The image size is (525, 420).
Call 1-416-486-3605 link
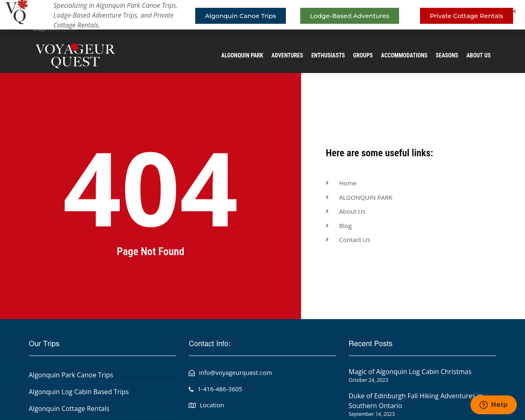pyautogui.click(x=220, y=389)
